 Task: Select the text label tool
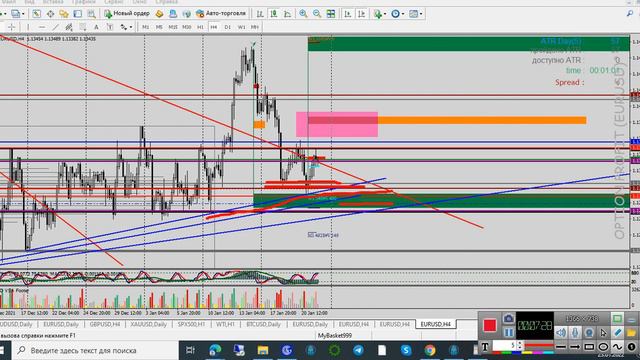click(110, 27)
